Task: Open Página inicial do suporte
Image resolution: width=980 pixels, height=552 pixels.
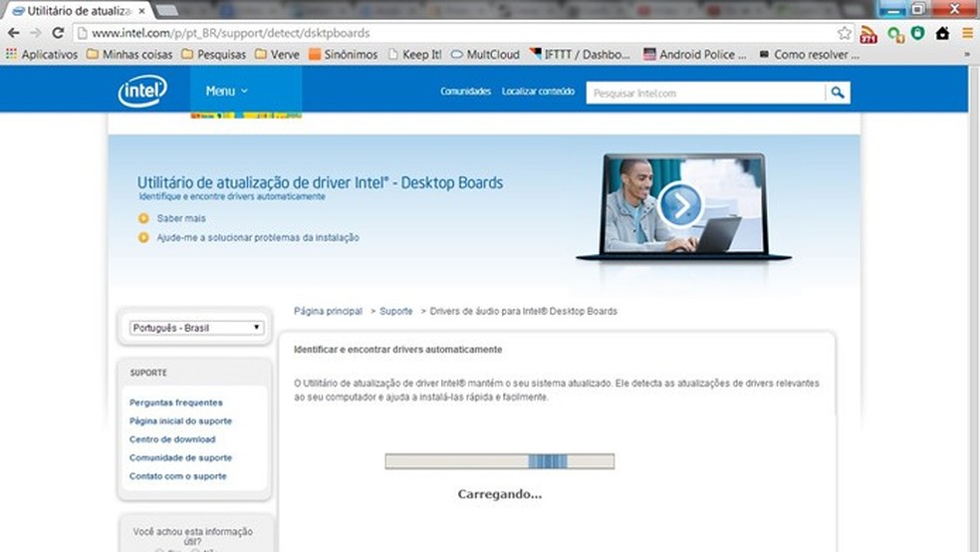Action: point(180,420)
